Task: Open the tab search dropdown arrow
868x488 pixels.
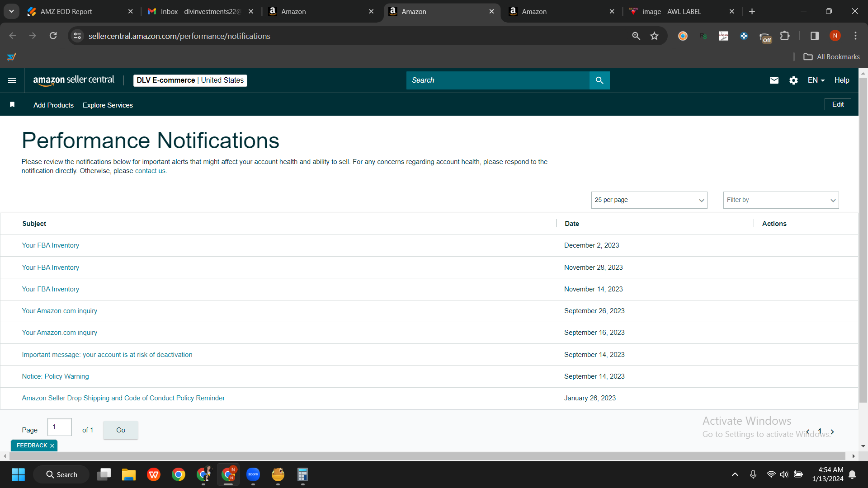Action: click(11, 11)
